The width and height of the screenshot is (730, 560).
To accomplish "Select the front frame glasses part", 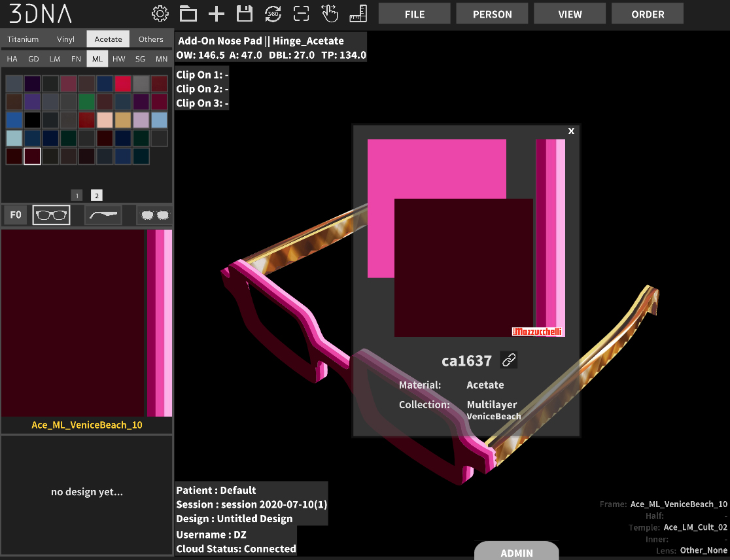I will point(51,215).
